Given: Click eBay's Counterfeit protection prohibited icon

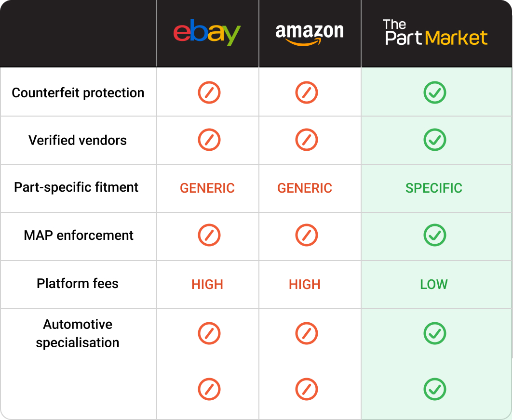Looking at the screenshot, I should coord(209,92).
